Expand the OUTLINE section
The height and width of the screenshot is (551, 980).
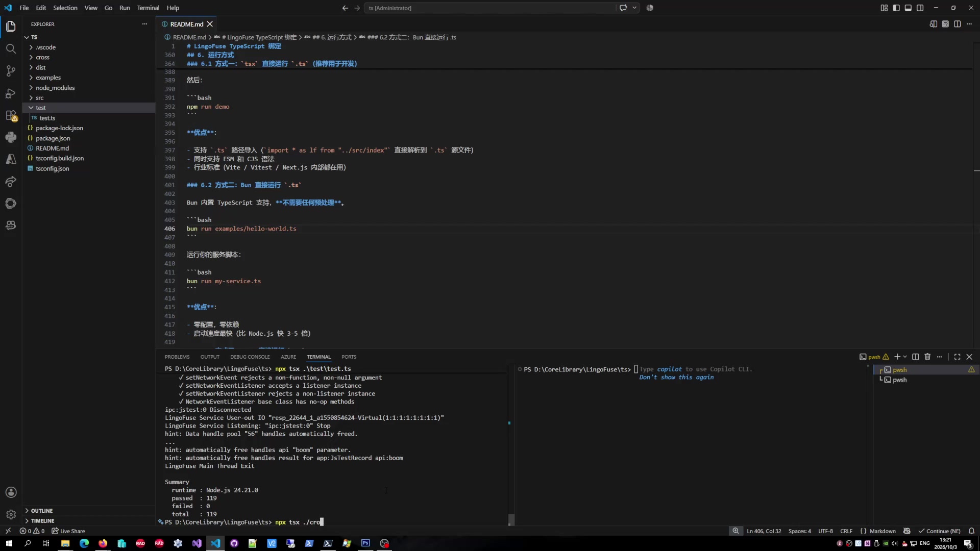coord(88,511)
